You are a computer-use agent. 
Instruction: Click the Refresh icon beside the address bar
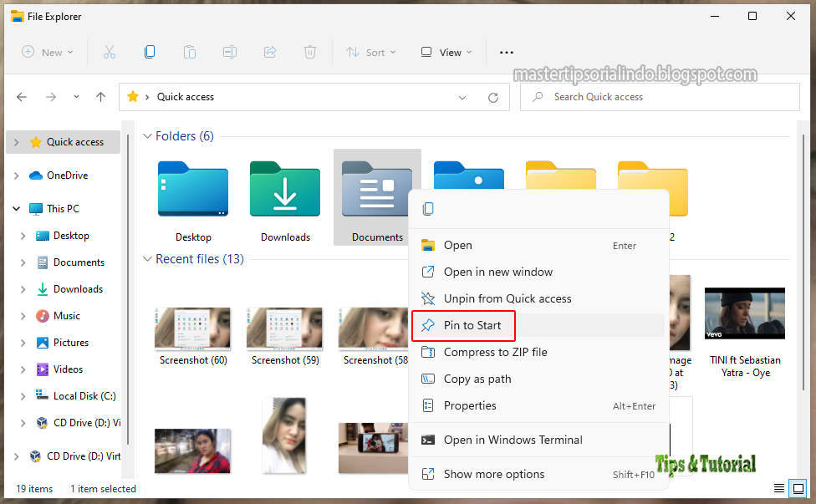(492, 96)
